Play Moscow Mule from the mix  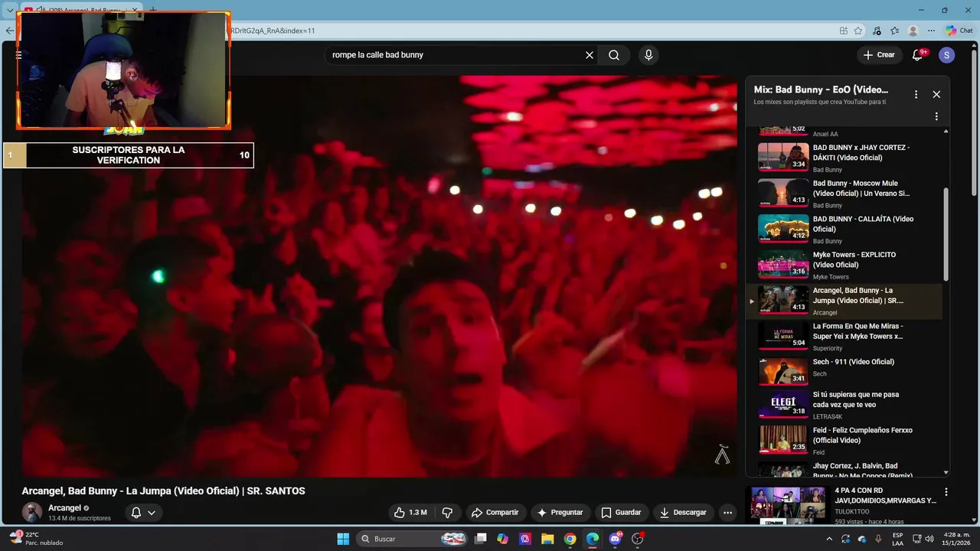(845, 194)
